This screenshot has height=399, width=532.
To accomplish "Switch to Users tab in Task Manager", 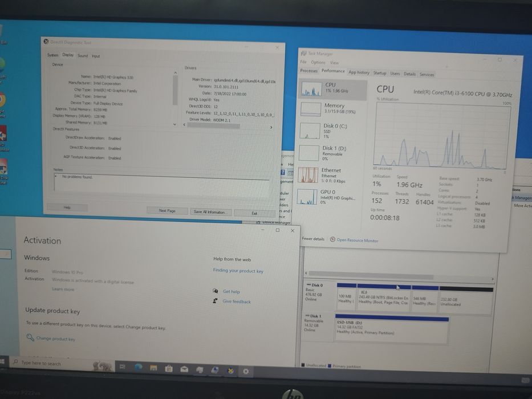I will pyautogui.click(x=395, y=74).
